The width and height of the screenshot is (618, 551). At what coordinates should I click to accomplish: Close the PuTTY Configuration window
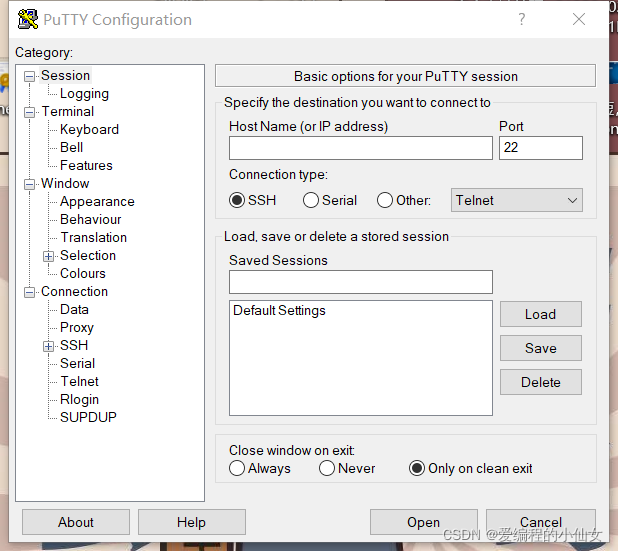(579, 19)
